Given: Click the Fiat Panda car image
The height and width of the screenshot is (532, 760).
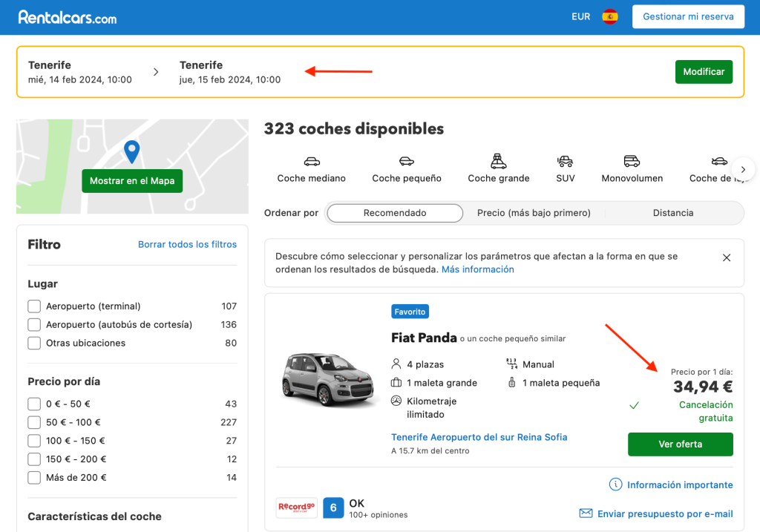Looking at the screenshot, I should pos(328,379).
